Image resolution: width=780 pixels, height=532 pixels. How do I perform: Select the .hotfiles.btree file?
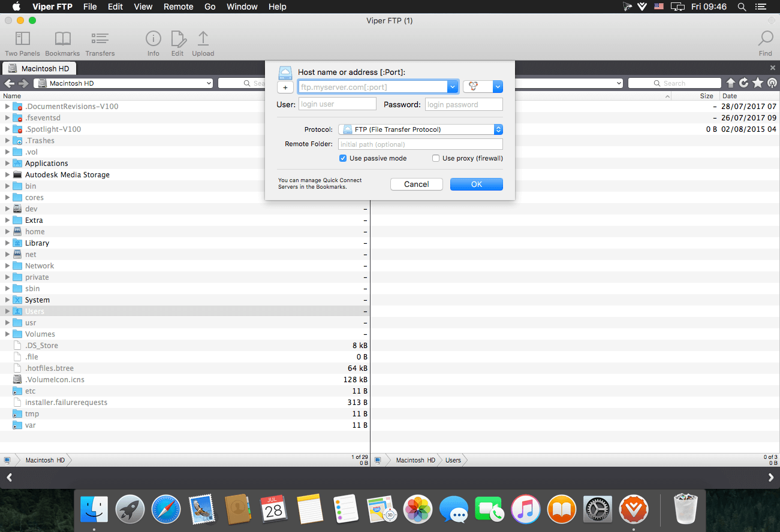click(x=49, y=368)
